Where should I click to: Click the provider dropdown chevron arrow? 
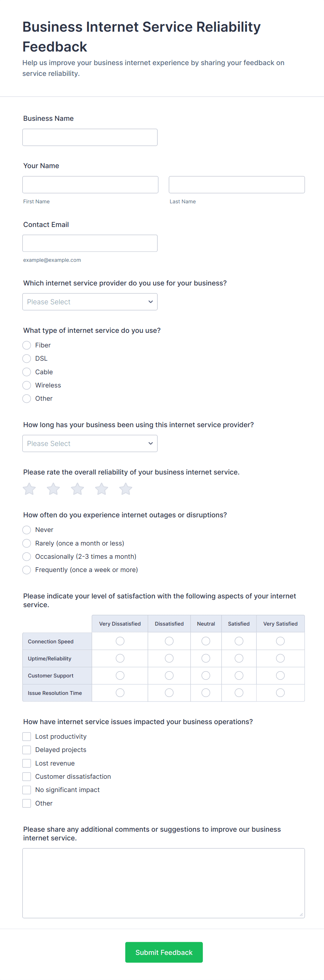[x=151, y=302]
